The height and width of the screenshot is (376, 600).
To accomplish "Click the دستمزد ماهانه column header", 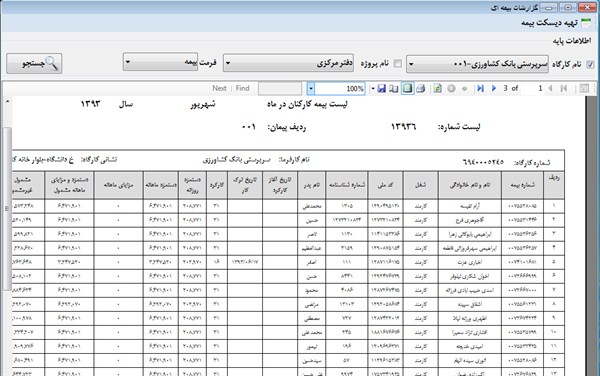I will [161, 185].
